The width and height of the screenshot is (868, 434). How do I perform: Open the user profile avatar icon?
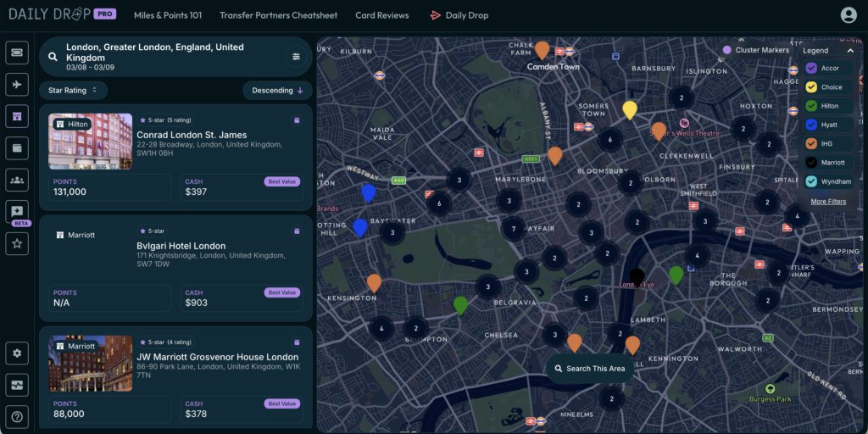coord(848,15)
